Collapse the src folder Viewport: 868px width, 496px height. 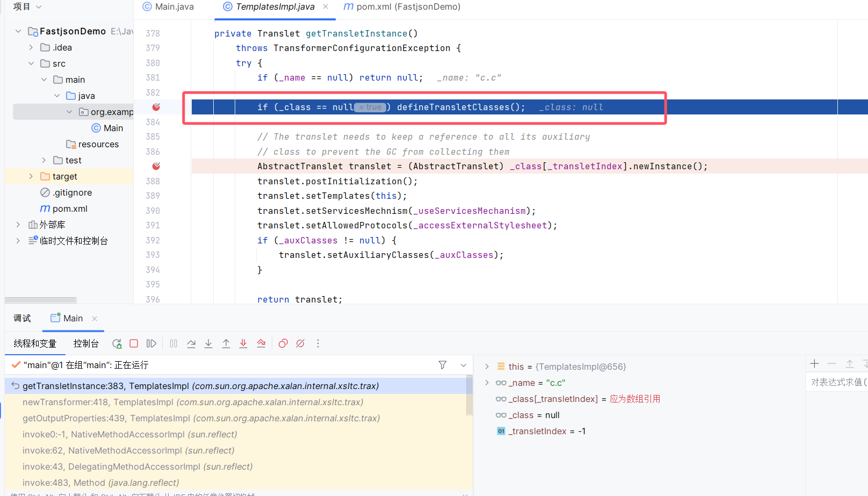pos(31,63)
